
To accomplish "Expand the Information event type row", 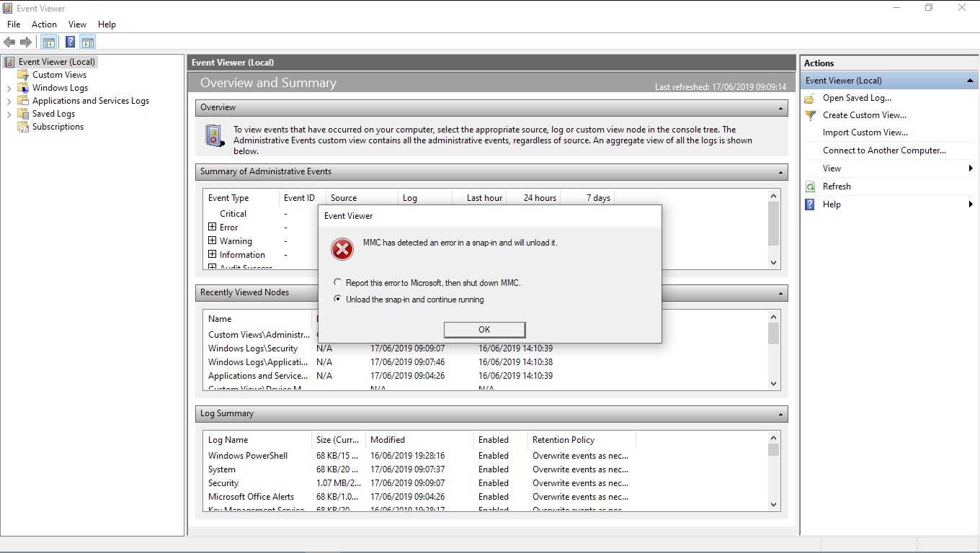I will (213, 254).
